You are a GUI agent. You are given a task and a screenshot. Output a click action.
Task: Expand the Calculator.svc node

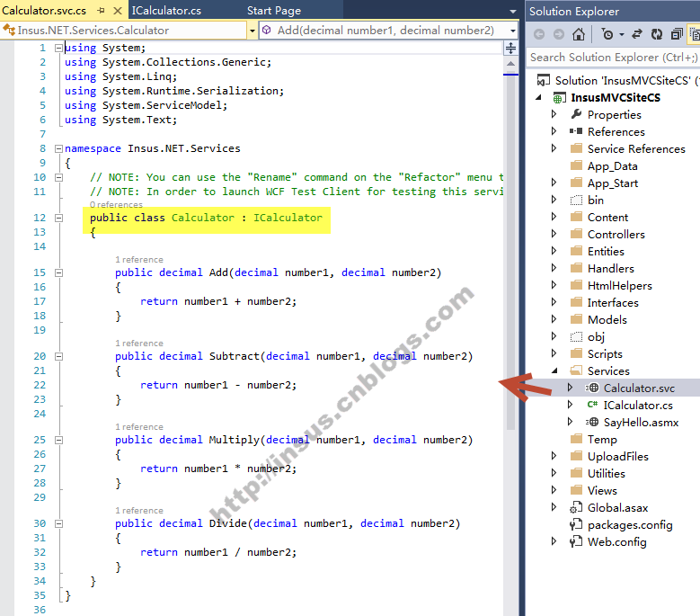click(570, 388)
